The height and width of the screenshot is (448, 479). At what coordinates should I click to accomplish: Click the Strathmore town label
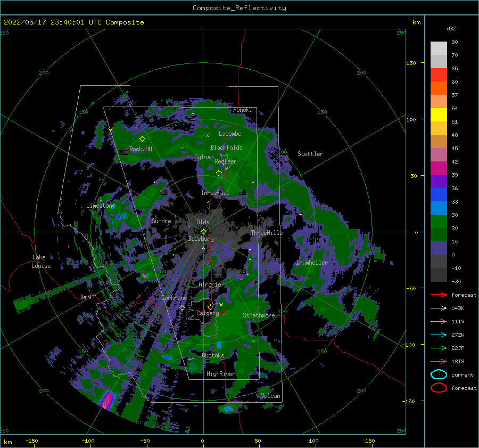click(x=259, y=315)
